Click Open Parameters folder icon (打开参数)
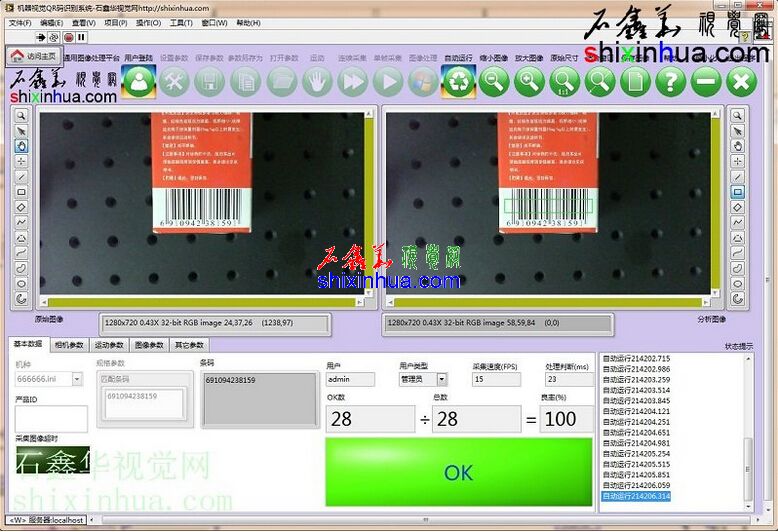 281,81
